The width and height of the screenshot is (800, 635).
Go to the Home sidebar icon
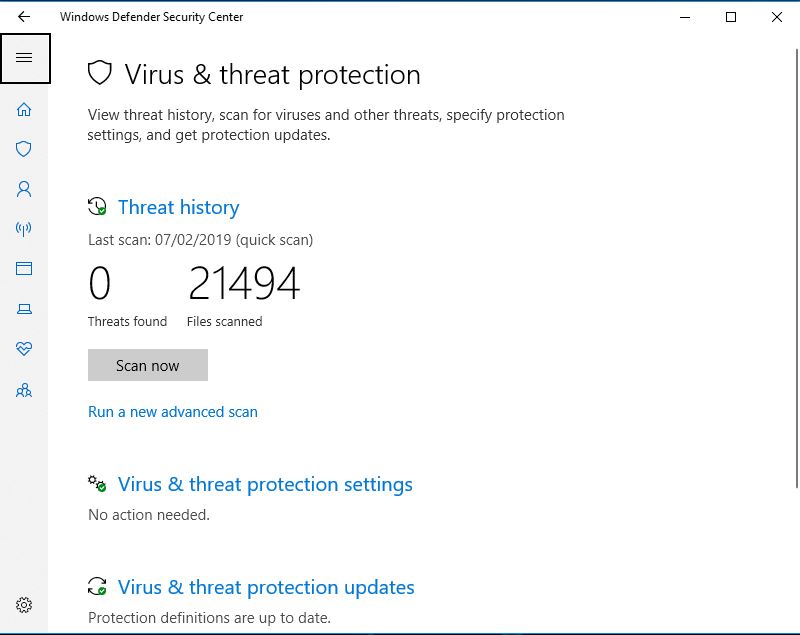point(24,109)
